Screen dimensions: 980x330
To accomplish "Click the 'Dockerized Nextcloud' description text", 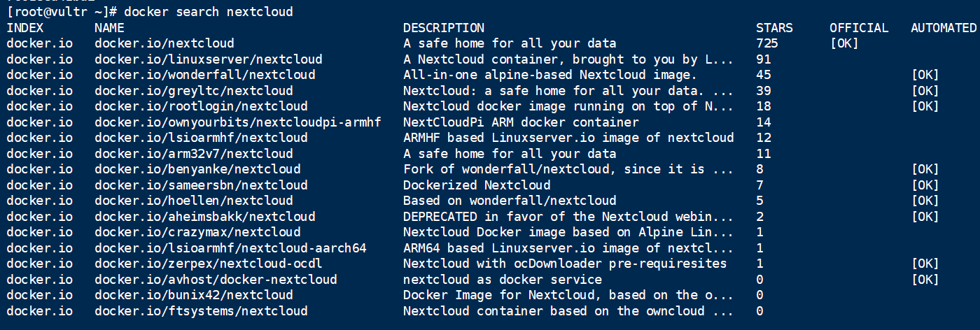I will pyautogui.click(x=477, y=185).
